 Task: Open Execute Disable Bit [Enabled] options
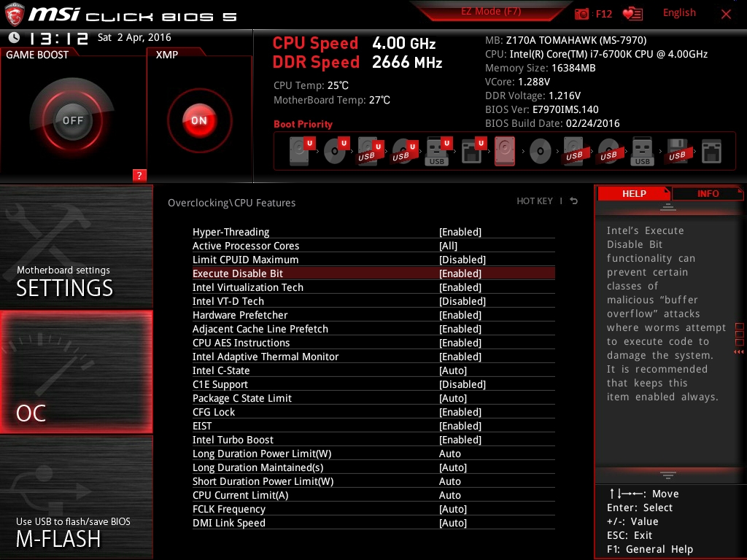460,273
